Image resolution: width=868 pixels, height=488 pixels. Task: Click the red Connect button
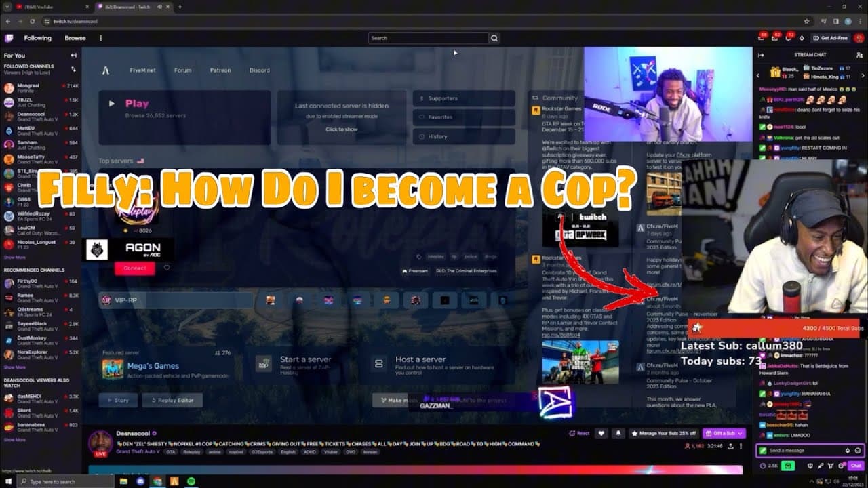click(135, 268)
